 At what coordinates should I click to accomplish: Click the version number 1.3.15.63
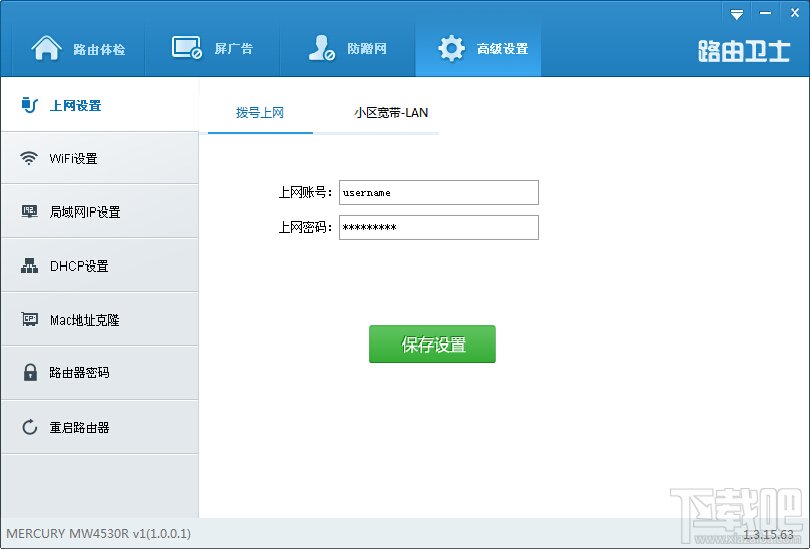[x=769, y=535]
